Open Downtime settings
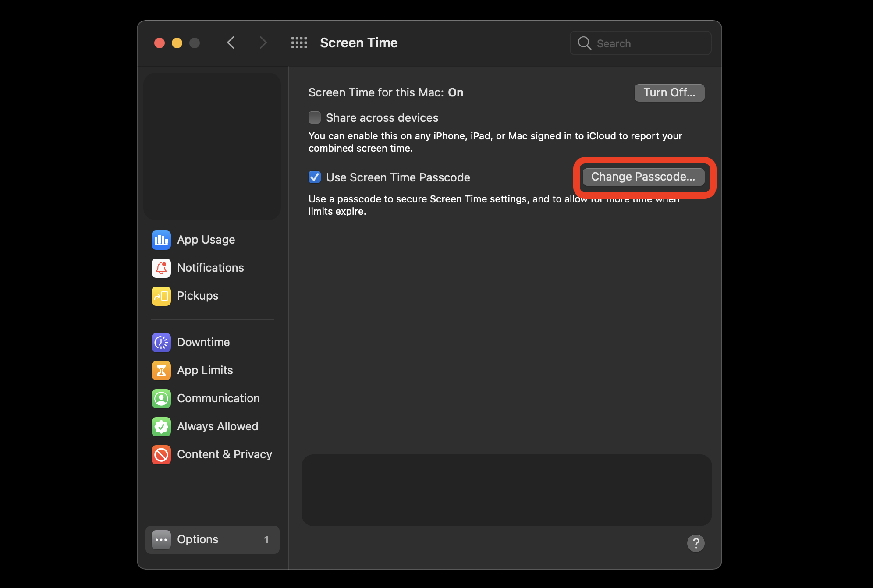 203,342
